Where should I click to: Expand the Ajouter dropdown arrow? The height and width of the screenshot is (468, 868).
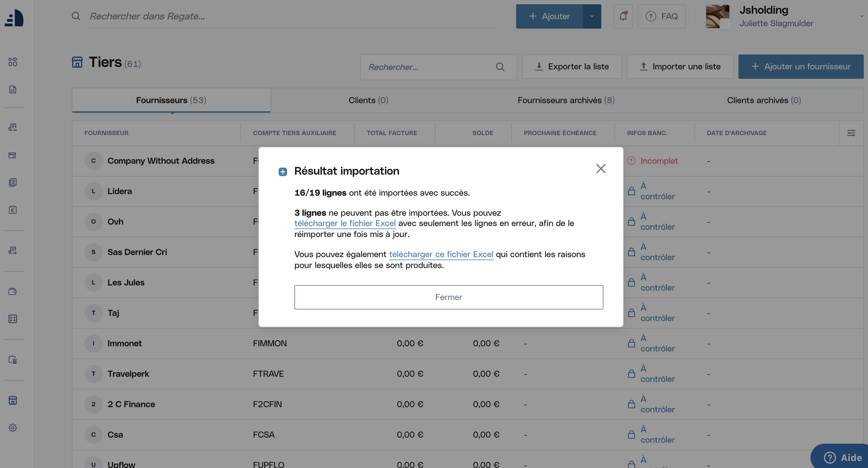coord(592,16)
